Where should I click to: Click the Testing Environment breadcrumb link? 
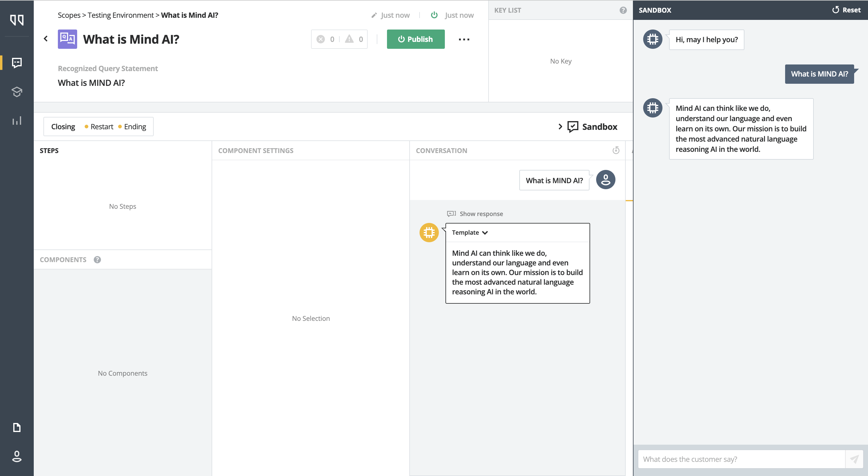coord(121,15)
